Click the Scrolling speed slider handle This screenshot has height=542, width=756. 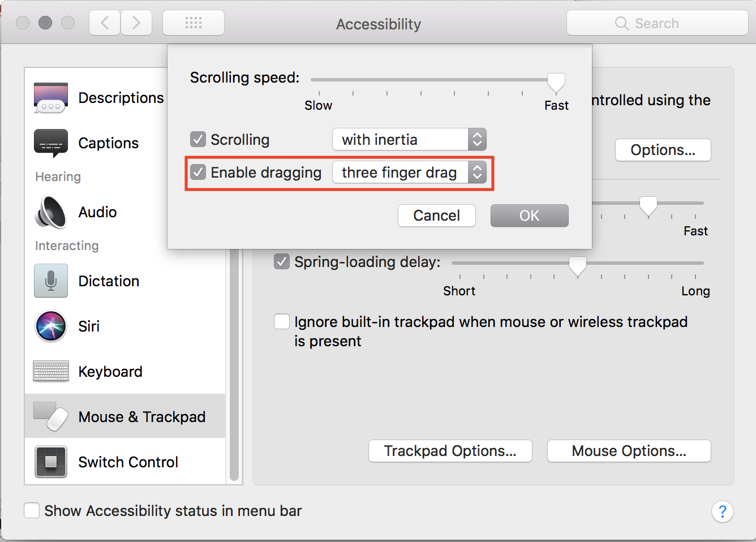point(556,83)
